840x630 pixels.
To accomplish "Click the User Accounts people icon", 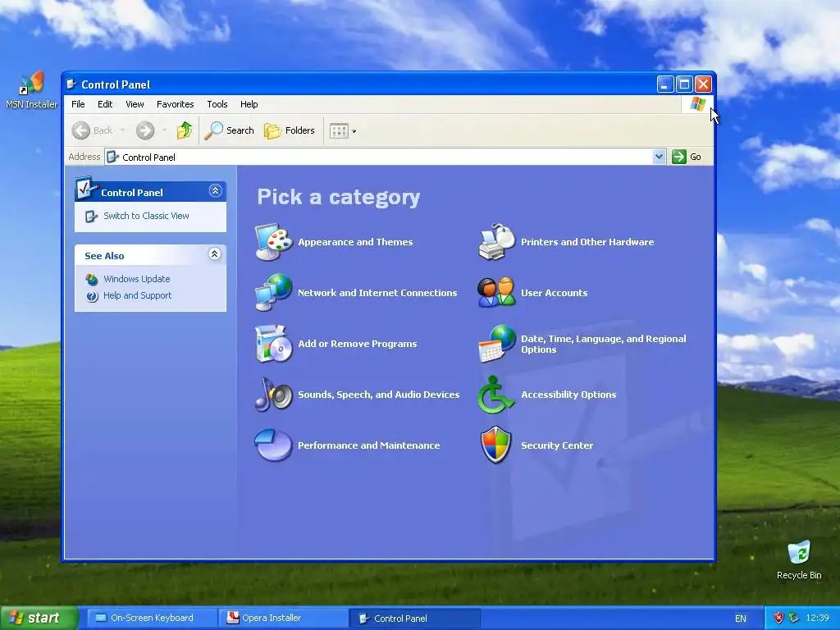I will (x=496, y=293).
